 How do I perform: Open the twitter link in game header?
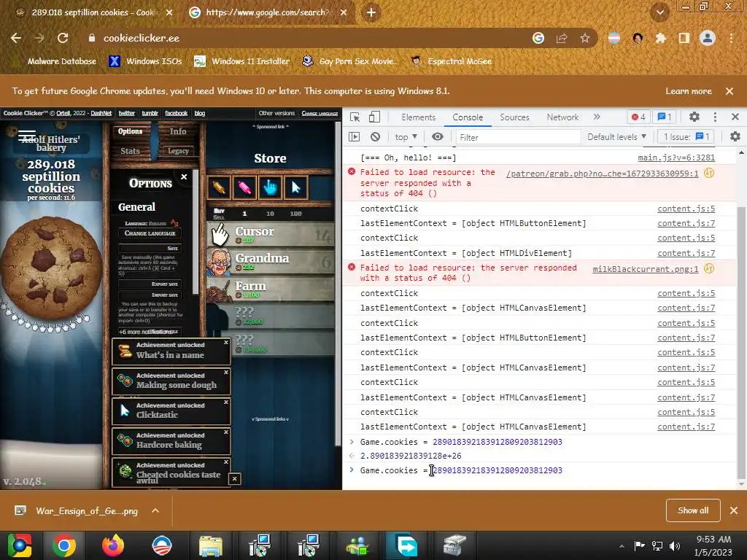[x=127, y=113]
